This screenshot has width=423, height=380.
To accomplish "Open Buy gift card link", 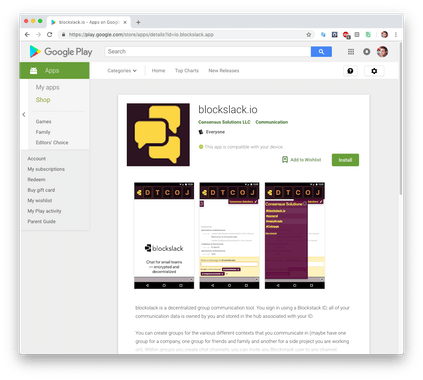I will (41, 190).
